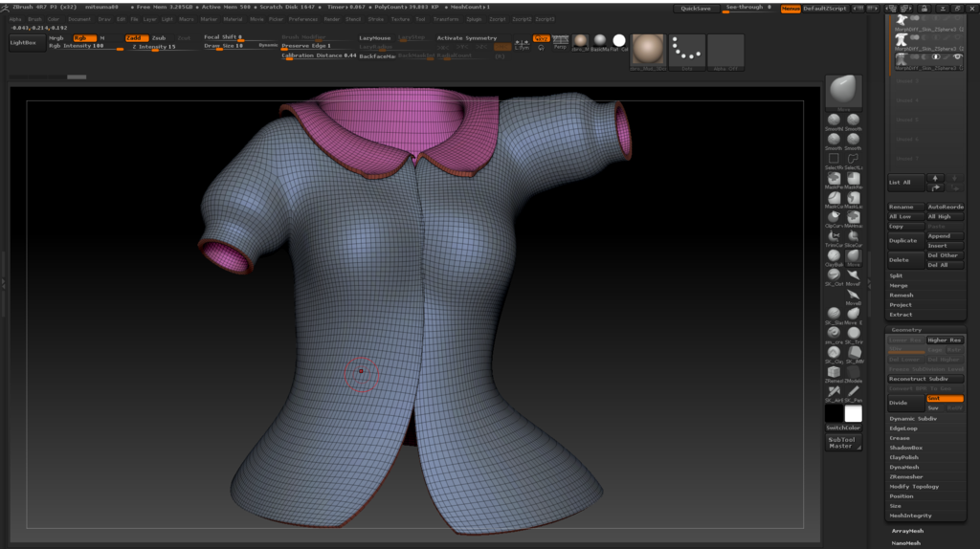980x549 pixels.
Task: Toggle the Xyz local rotation button
Action: pos(542,38)
